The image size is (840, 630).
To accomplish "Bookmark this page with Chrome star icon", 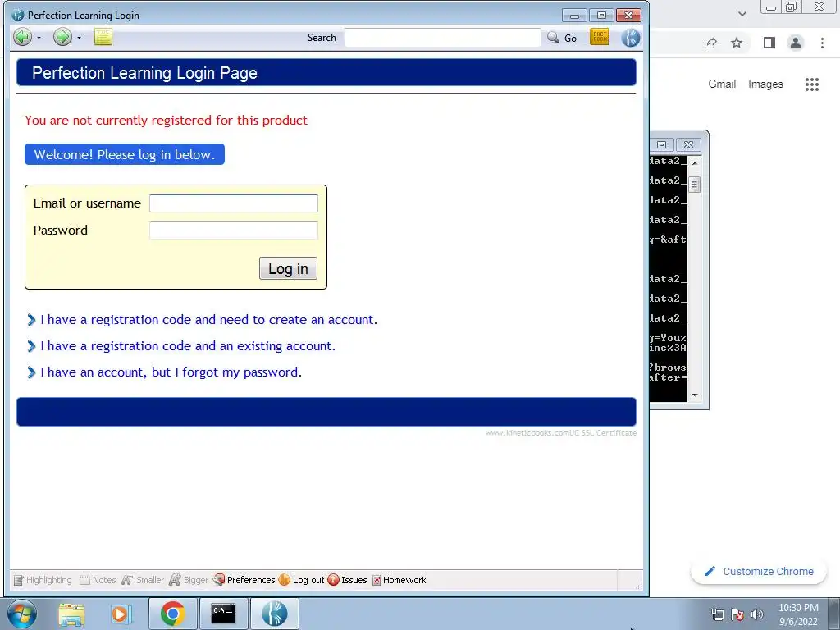I will tap(737, 43).
